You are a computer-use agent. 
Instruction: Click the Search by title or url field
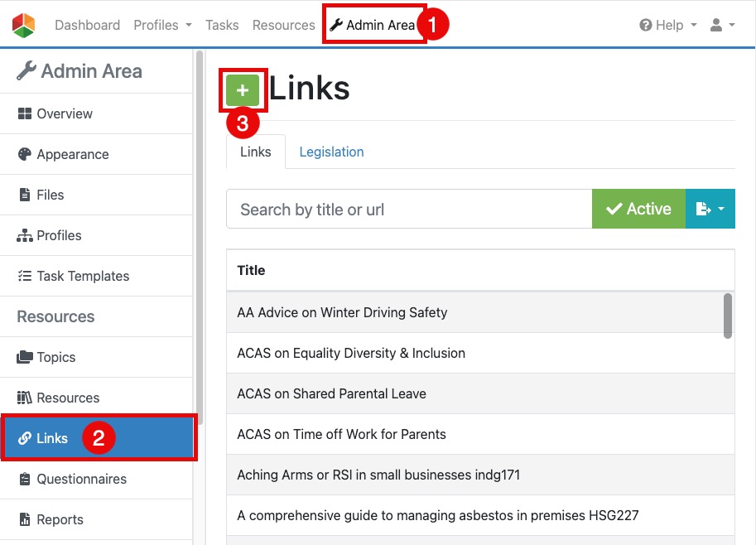[409, 209]
